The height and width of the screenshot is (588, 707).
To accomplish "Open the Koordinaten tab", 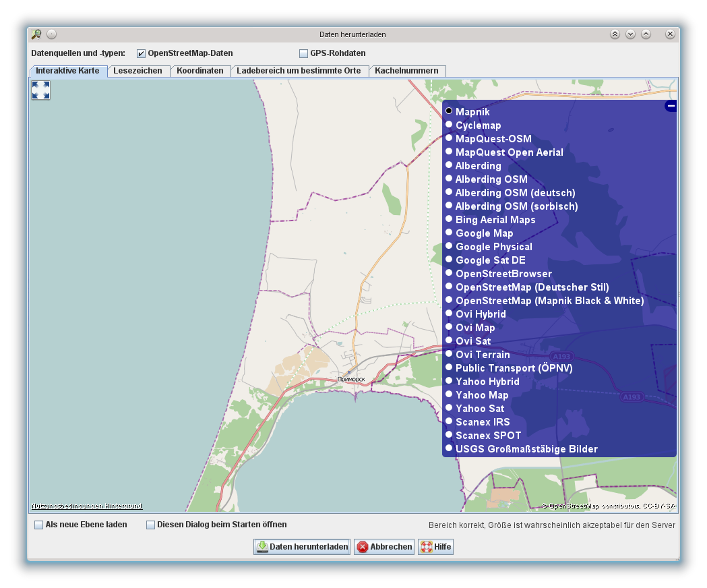I will tap(199, 71).
